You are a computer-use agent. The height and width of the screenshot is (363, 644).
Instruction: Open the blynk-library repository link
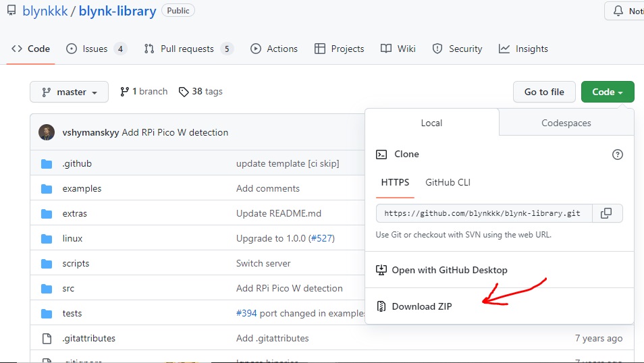click(117, 11)
